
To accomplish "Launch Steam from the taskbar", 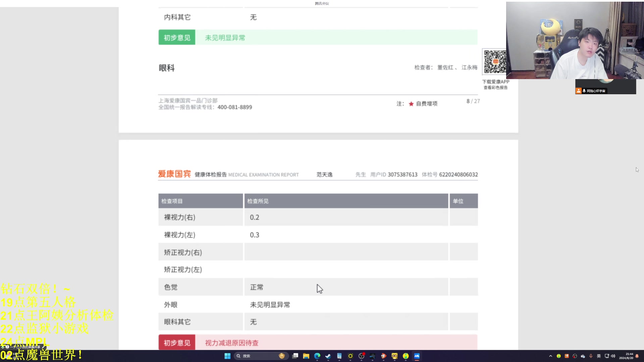I will (328, 356).
